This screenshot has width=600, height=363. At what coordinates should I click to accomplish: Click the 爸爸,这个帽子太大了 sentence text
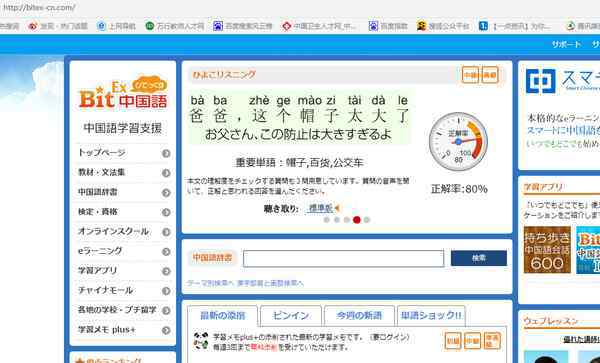tap(299, 116)
